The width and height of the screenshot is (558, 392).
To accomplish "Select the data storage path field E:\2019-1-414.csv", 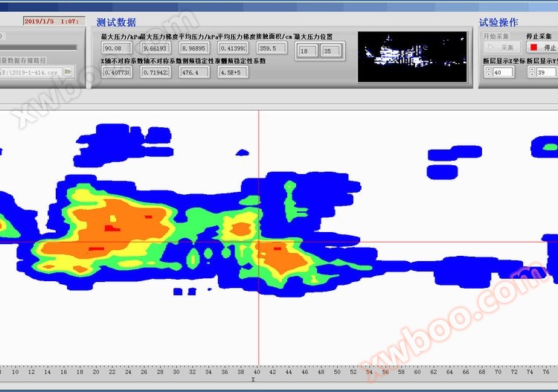I will [30, 71].
